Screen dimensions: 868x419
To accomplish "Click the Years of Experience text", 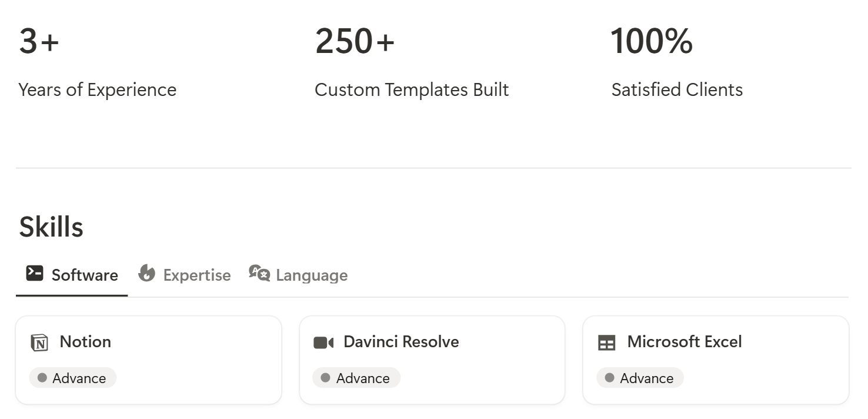I will click(98, 90).
